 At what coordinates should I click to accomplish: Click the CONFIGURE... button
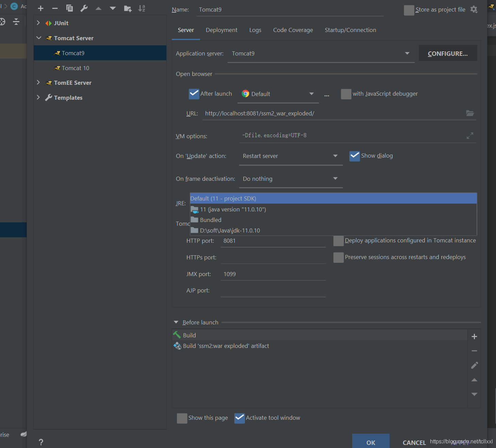448,53
